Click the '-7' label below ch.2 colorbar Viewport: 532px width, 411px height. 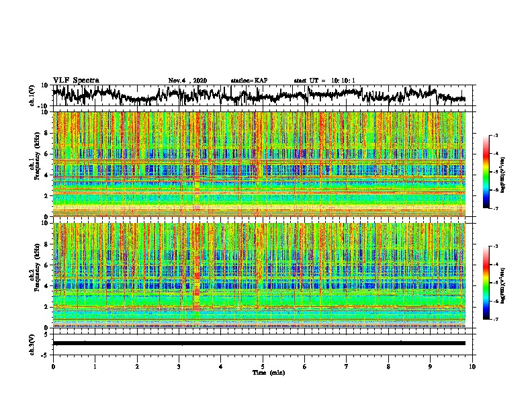(x=495, y=320)
